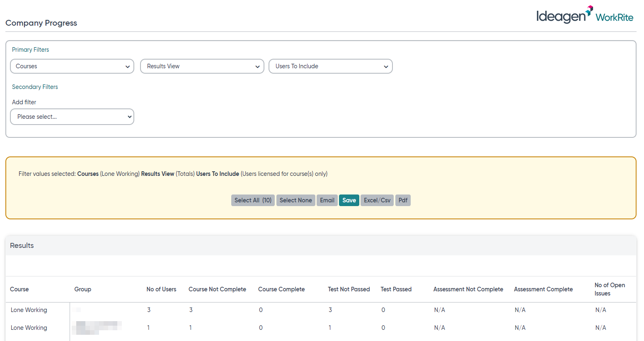
Task: Click the Test Not Passed column header
Action: click(349, 289)
